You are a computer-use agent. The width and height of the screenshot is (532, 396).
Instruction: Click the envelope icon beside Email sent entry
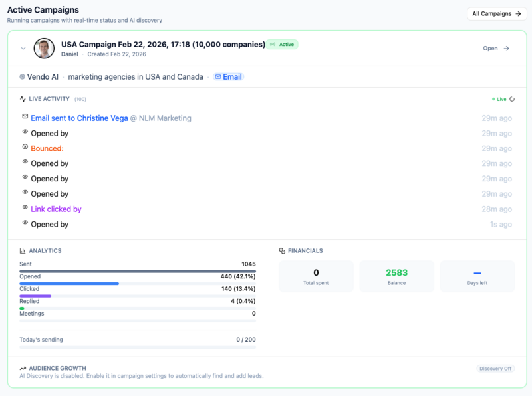pos(25,118)
